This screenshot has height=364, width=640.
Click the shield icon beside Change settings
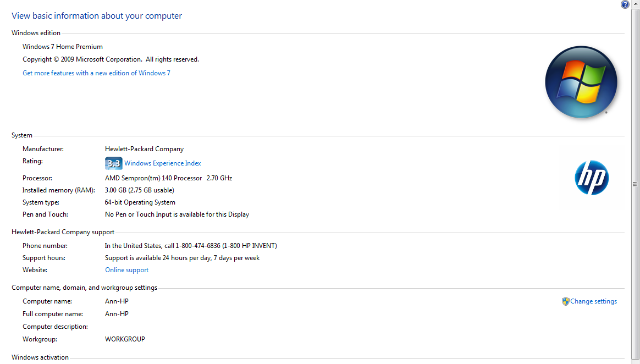click(565, 301)
